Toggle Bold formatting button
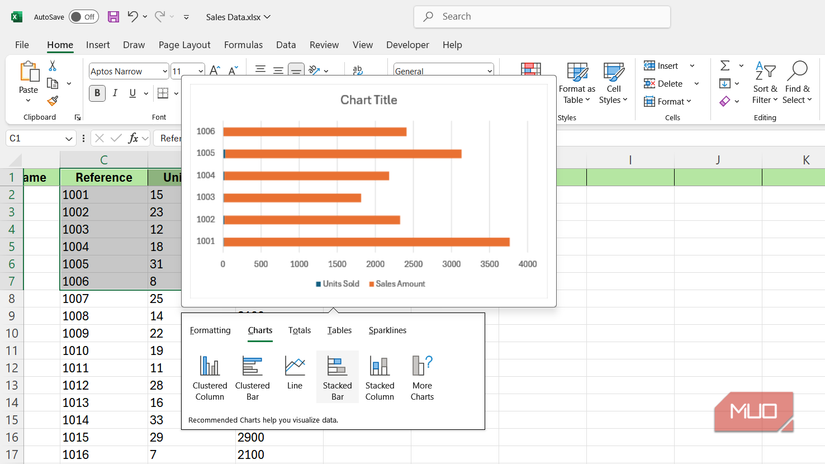The width and height of the screenshot is (825, 464). (x=98, y=93)
